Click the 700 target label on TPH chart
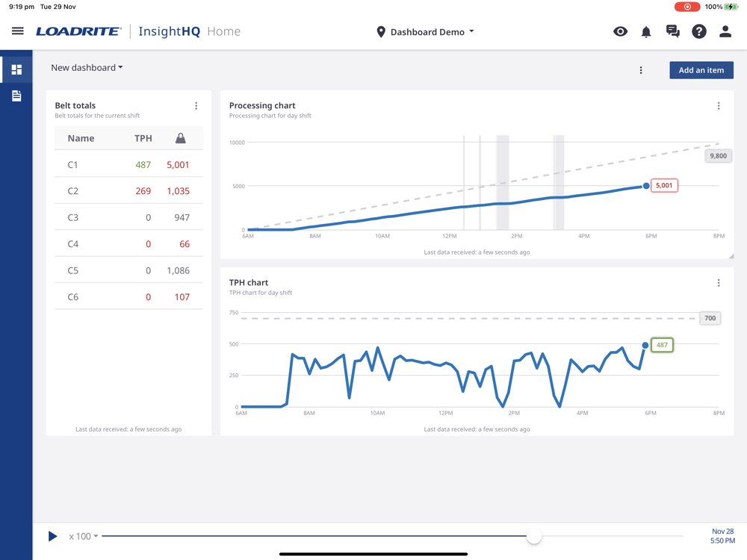 pos(710,318)
